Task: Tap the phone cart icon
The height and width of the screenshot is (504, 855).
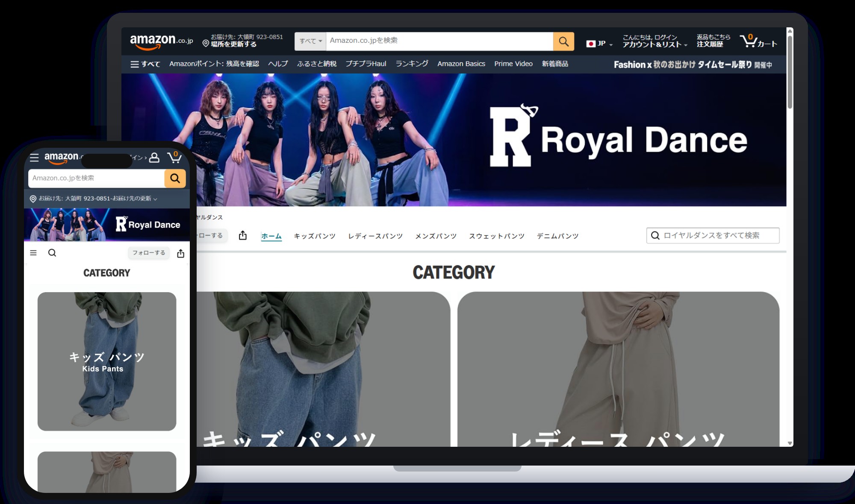Action: tap(174, 157)
